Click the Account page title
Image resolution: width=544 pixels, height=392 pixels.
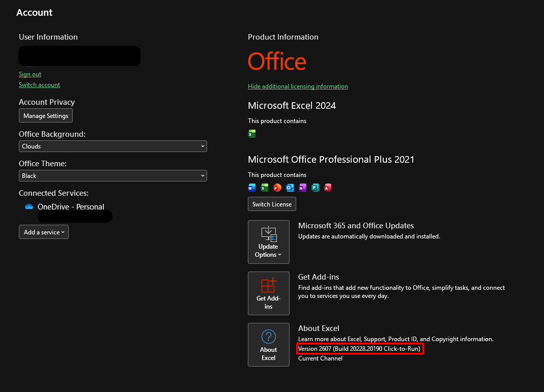pos(34,13)
